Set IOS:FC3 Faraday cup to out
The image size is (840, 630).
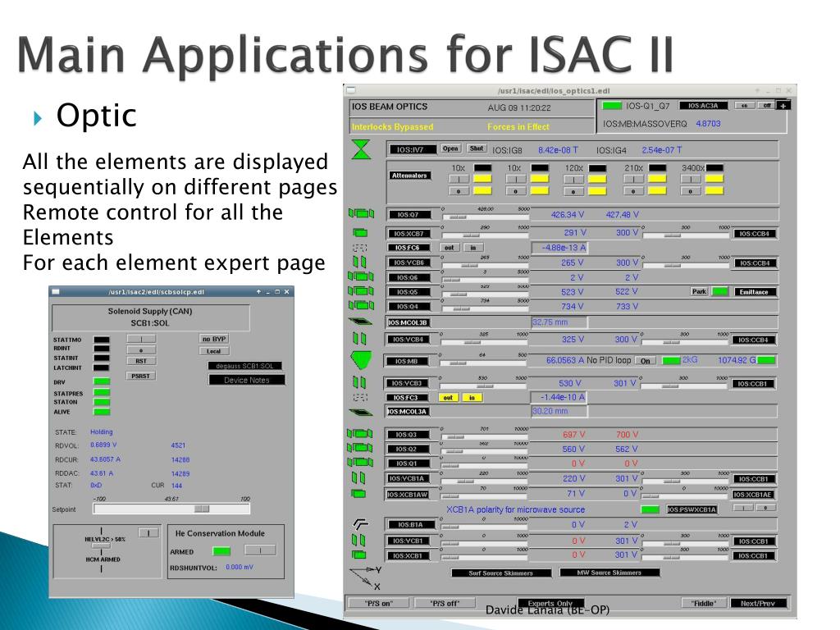tap(448, 398)
